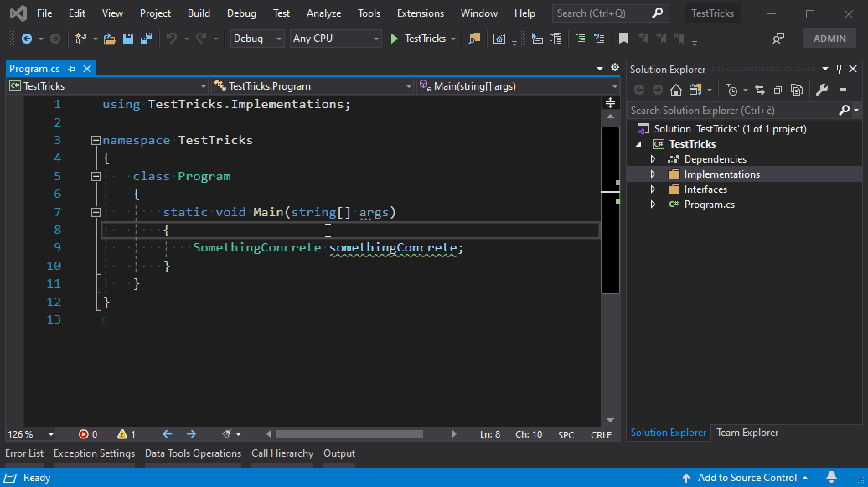Close the Program.cs tab
This screenshot has height=487, width=868.
click(87, 69)
